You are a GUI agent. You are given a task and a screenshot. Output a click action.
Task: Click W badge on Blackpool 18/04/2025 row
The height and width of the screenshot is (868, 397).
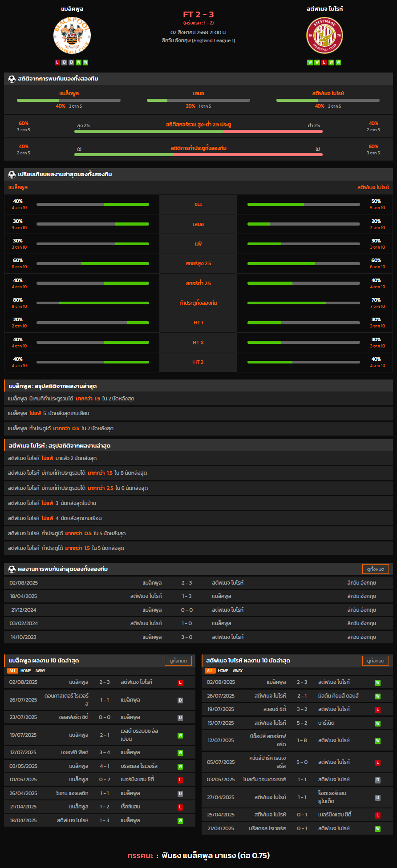(180, 821)
